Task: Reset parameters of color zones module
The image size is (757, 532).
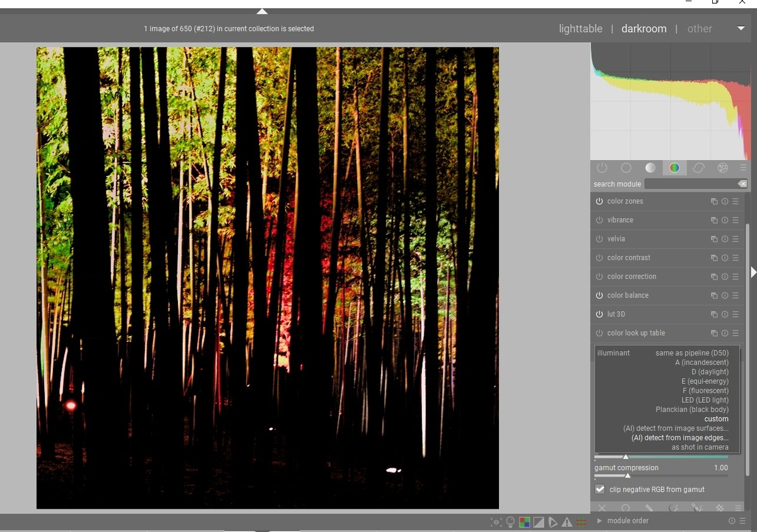Action: point(725,202)
